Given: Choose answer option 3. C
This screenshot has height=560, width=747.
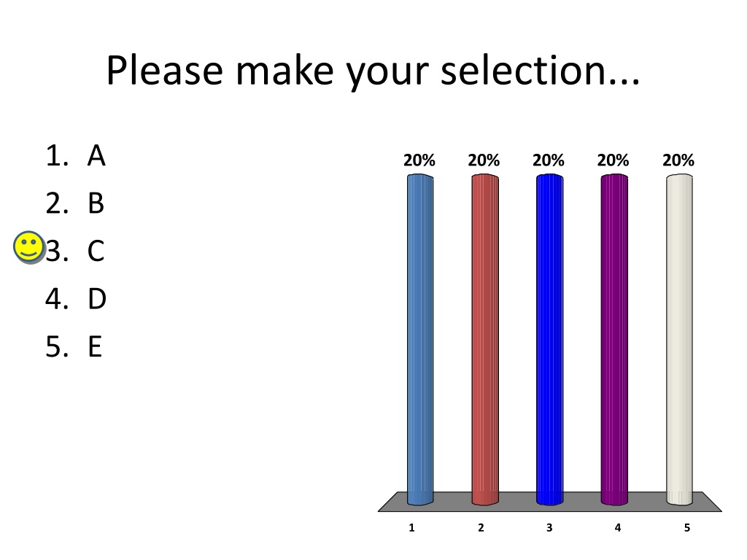Looking at the screenshot, I should click(75, 251).
